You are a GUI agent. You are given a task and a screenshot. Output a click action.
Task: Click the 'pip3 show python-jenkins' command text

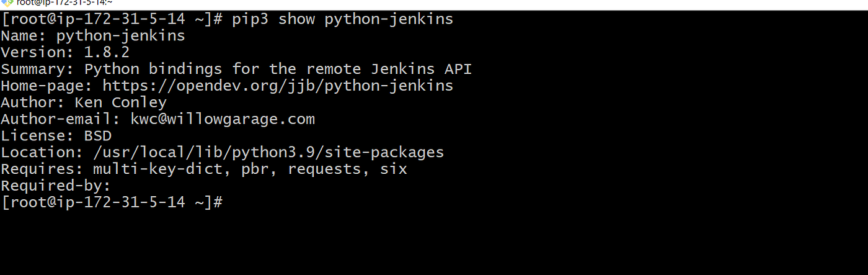click(343, 19)
